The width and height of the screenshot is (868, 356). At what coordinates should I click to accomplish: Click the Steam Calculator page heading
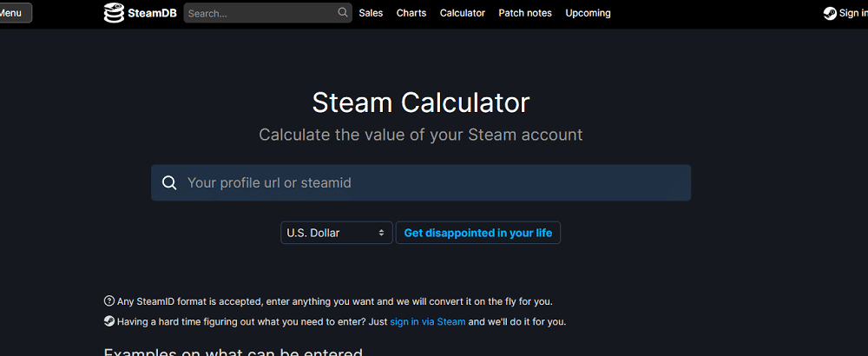[x=421, y=102]
